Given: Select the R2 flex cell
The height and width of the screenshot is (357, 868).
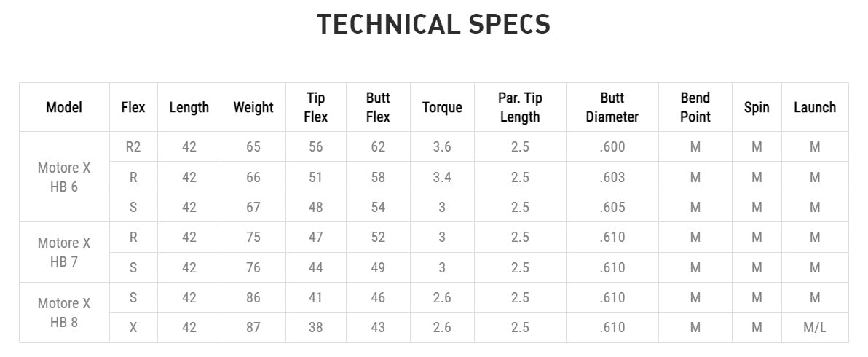Looking at the screenshot, I should point(133,147).
